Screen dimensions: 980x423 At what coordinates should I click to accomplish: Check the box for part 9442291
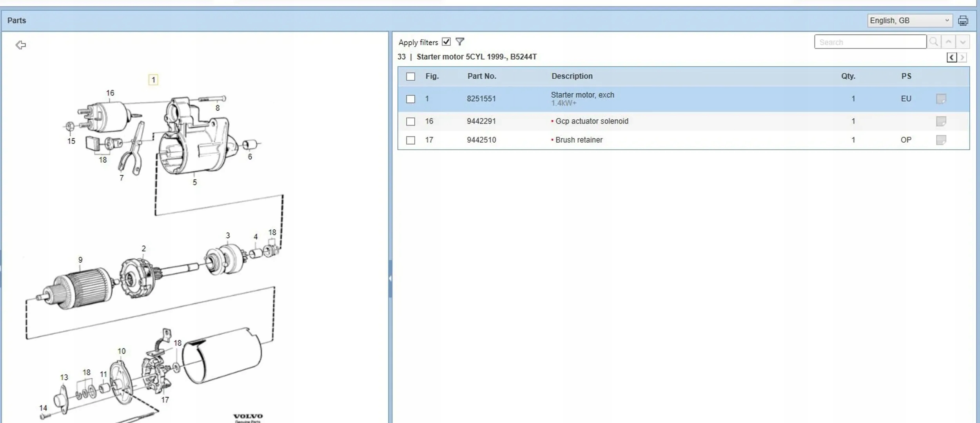pos(410,122)
